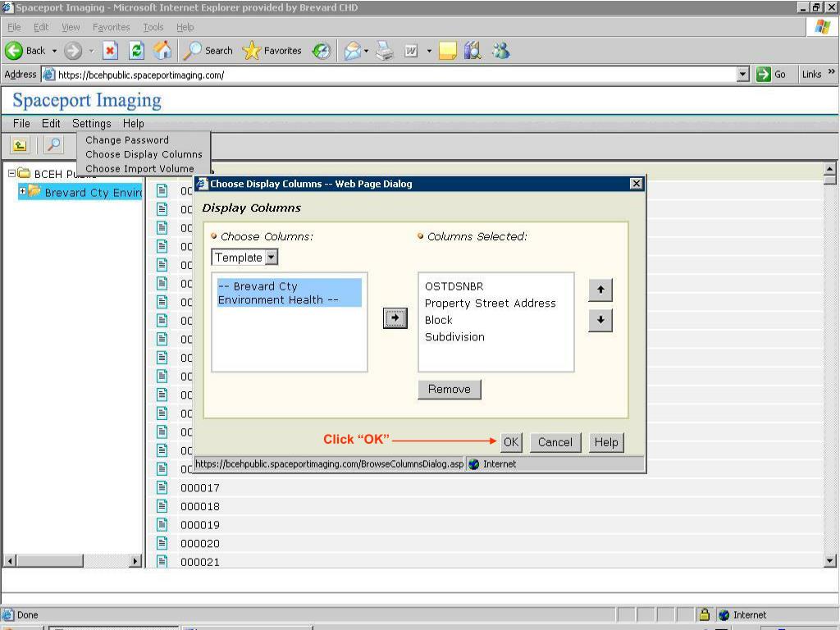Click the Spaceport magnifier search icon
This screenshot has height=630, width=840.
[x=53, y=144]
